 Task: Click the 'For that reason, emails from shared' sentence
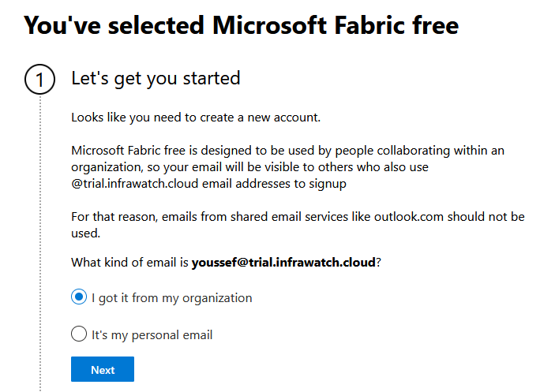tap(174, 217)
